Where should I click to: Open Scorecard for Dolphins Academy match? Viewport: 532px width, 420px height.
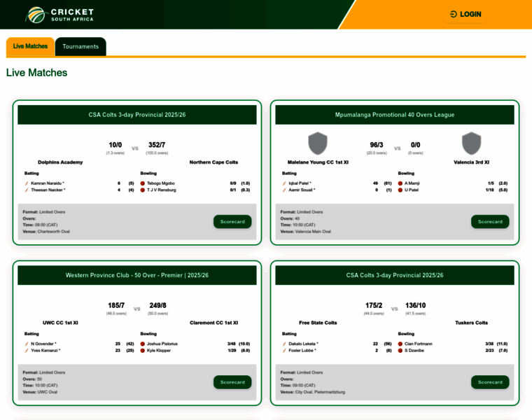coord(232,221)
